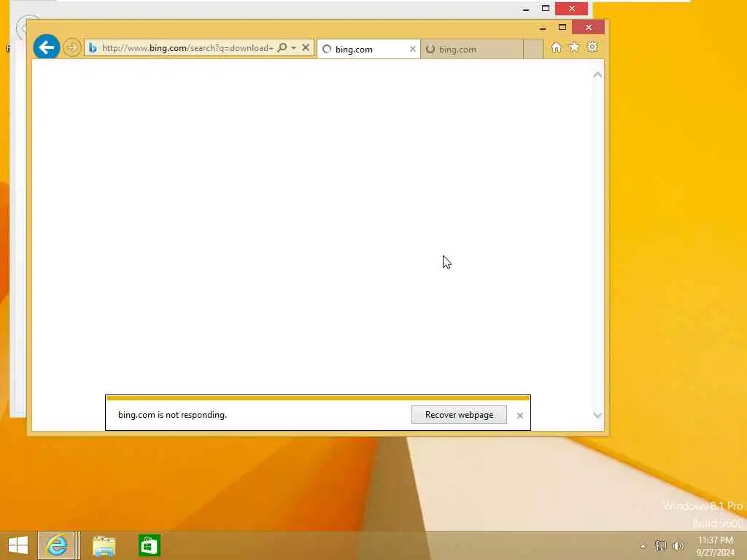Image resolution: width=747 pixels, height=560 pixels.
Task: Select the first bing.com tab
Action: click(368, 49)
